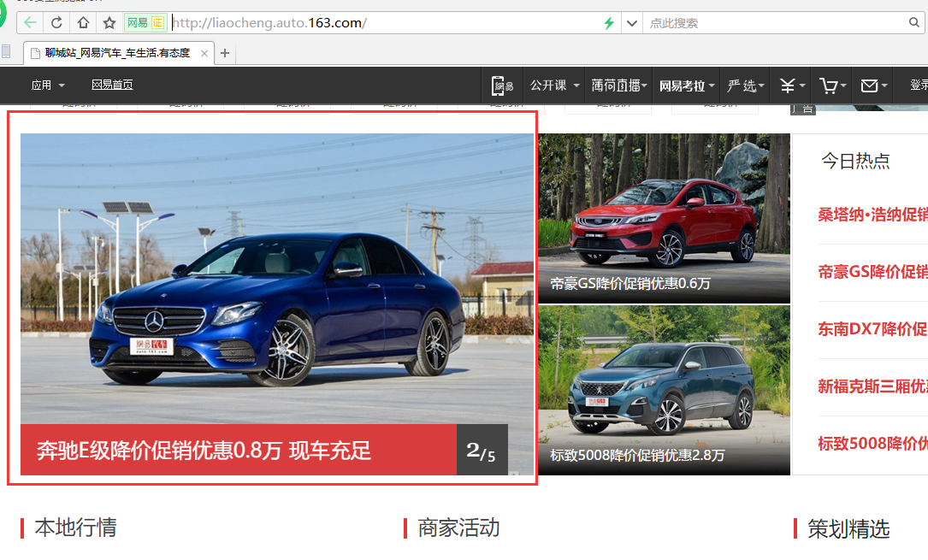This screenshot has height=560, width=928.
Task: Go back with the browser back arrow
Action: (30, 23)
